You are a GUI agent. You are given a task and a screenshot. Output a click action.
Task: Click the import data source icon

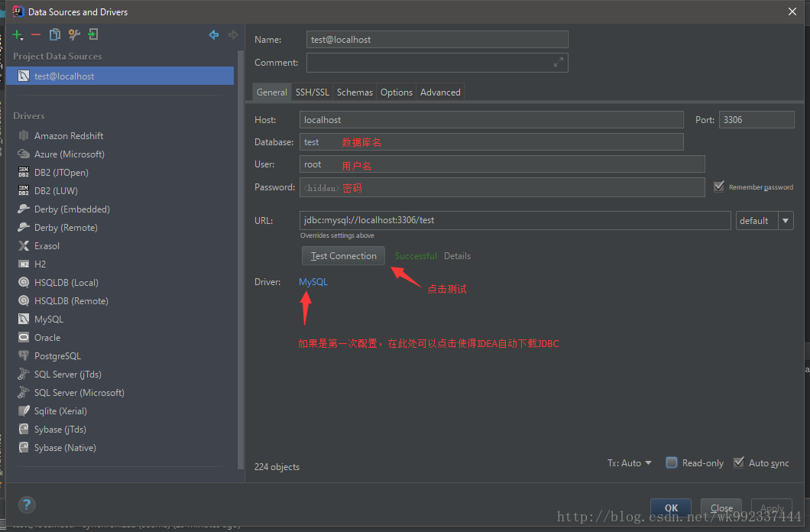(x=92, y=34)
